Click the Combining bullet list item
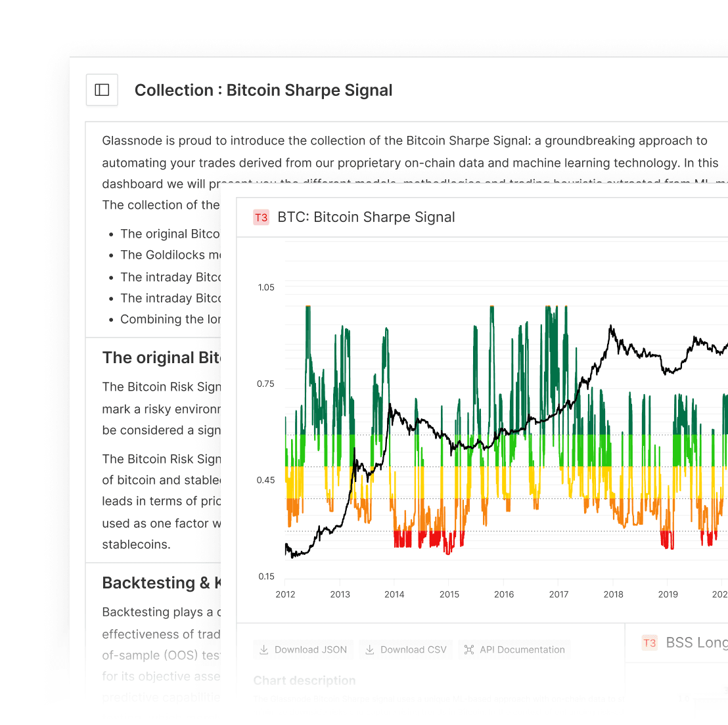Screen dimensions: 728x725 pyautogui.click(x=171, y=319)
